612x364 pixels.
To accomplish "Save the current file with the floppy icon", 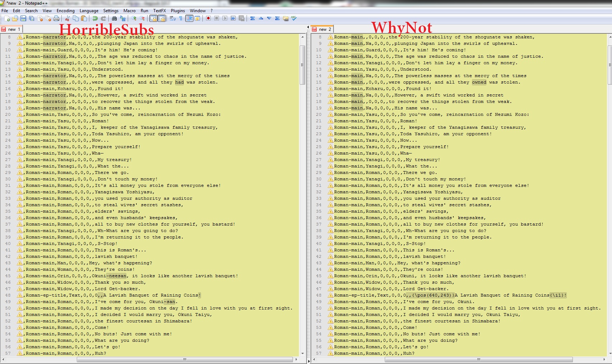I will coord(23,18).
